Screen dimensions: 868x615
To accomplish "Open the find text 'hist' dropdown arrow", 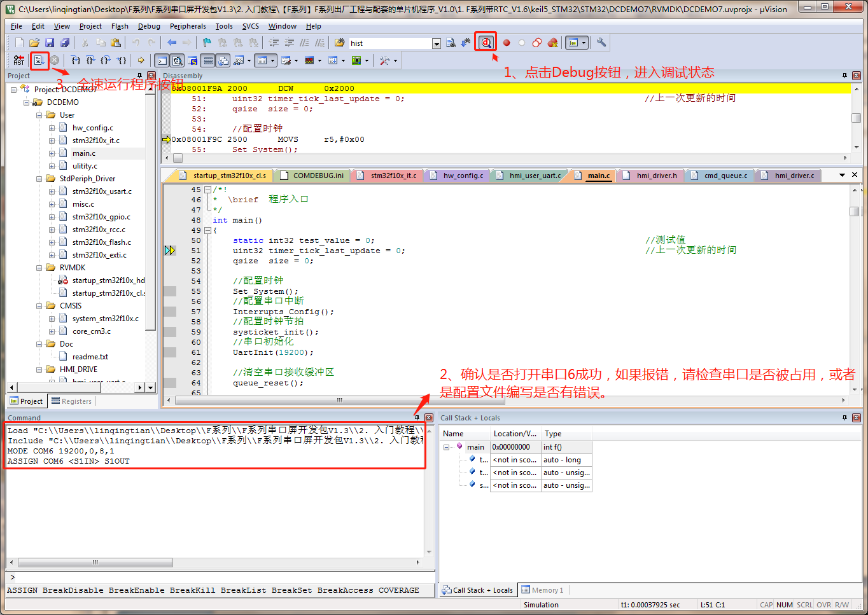I will [x=437, y=43].
